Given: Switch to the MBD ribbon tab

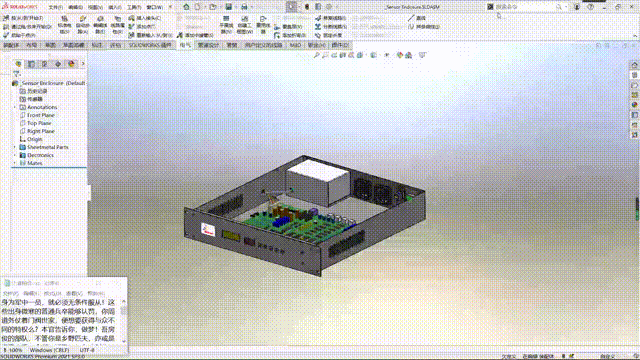Looking at the screenshot, I should [295, 45].
